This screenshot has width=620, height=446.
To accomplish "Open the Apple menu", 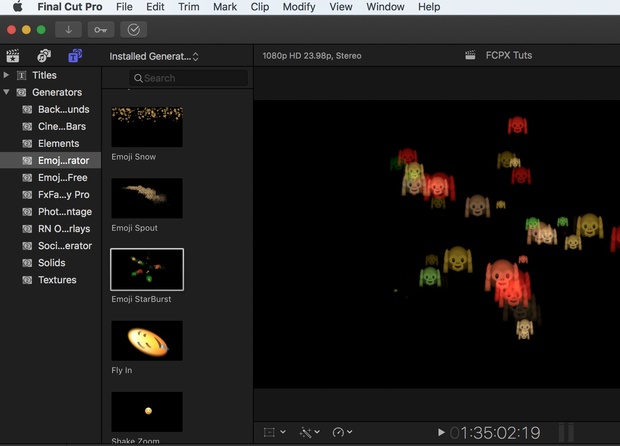I will pyautogui.click(x=17, y=7).
